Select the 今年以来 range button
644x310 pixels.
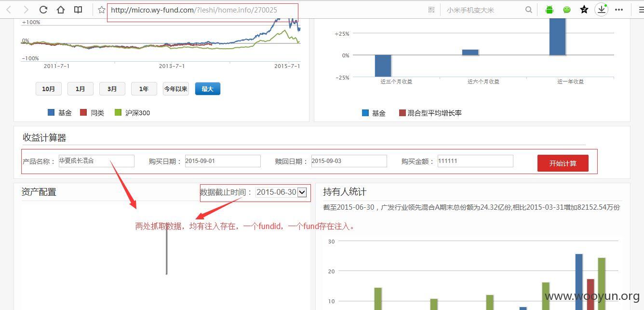176,89
